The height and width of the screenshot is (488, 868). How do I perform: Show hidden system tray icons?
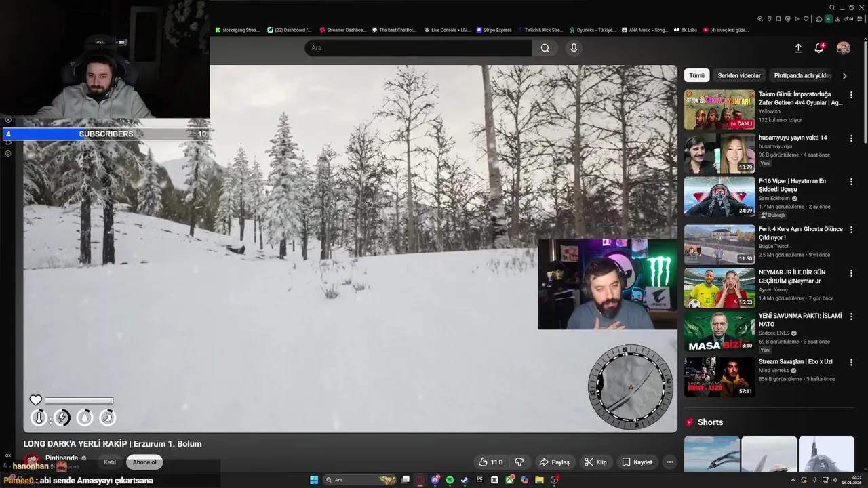[793, 480]
